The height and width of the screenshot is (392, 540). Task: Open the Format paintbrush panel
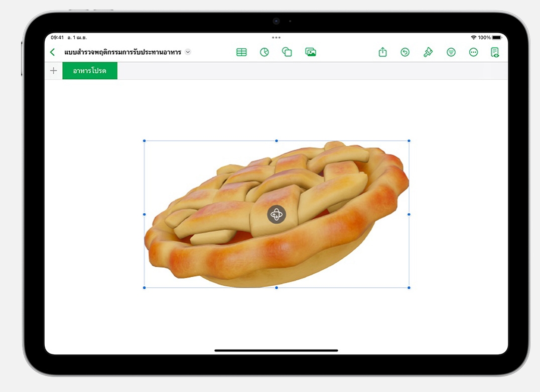point(428,52)
